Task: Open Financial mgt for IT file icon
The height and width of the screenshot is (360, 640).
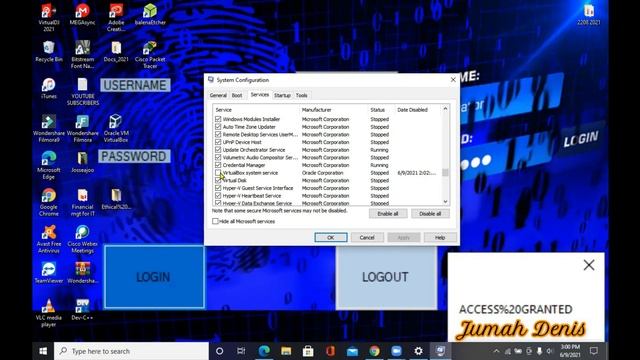Action: pos(82,202)
